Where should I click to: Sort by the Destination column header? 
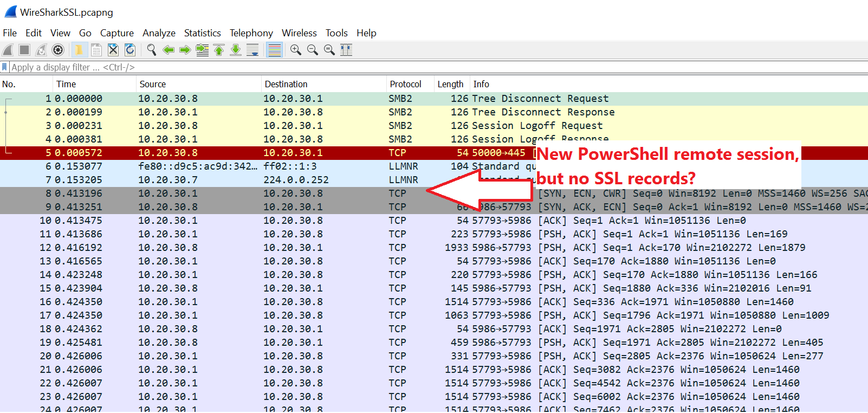pyautogui.click(x=324, y=84)
